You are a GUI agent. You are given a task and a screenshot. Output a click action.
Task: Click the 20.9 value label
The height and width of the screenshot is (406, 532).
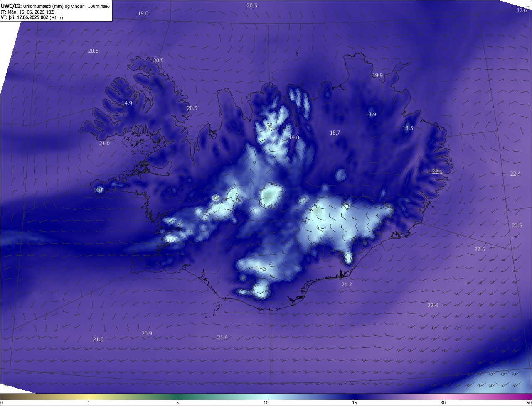coord(147,334)
